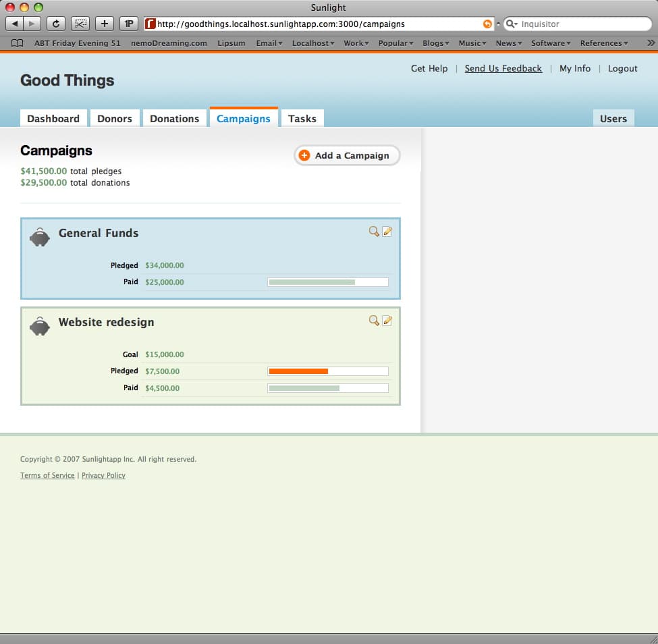Image resolution: width=658 pixels, height=644 pixels.
Task: Open the Email bookmarks dropdown
Action: click(268, 43)
